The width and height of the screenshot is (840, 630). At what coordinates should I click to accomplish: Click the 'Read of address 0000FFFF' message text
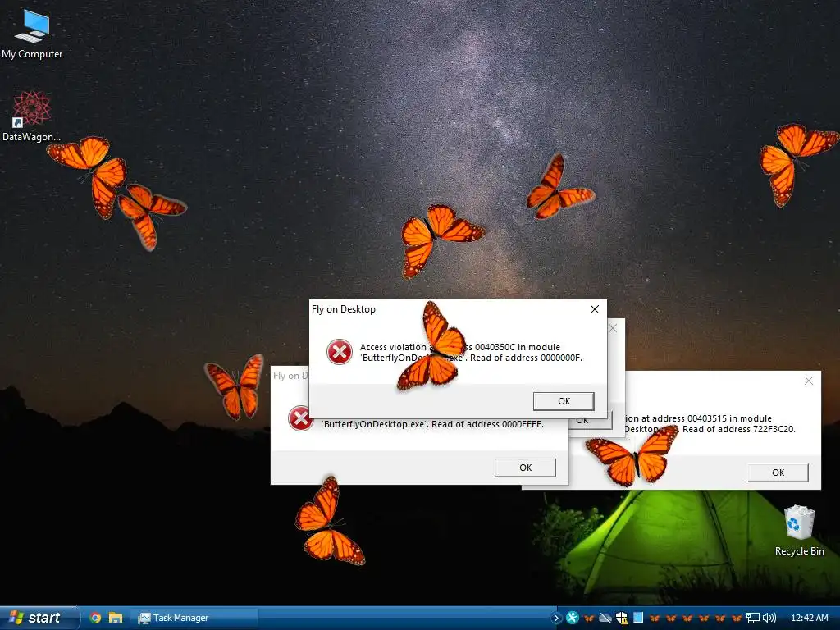point(487,424)
